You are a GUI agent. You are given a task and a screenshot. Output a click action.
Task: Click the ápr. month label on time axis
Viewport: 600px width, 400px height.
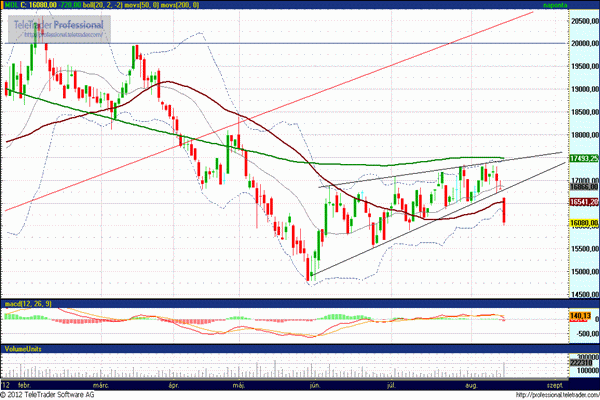[x=173, y=385]
